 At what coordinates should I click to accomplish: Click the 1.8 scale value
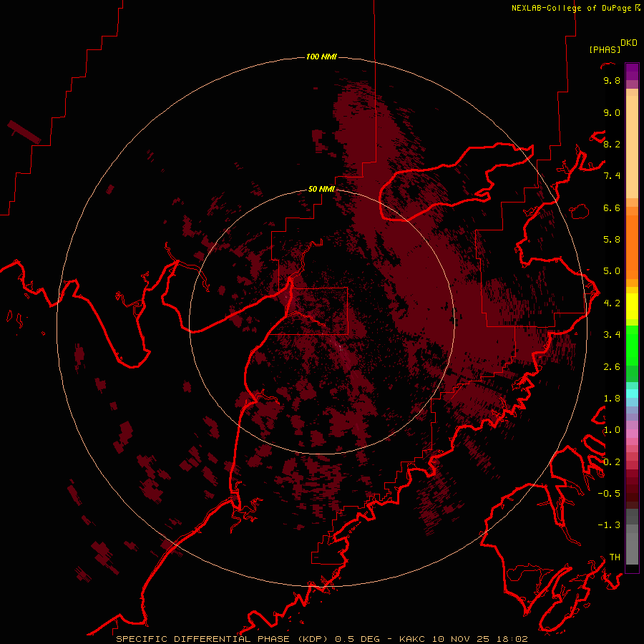(x=612, y=399)
